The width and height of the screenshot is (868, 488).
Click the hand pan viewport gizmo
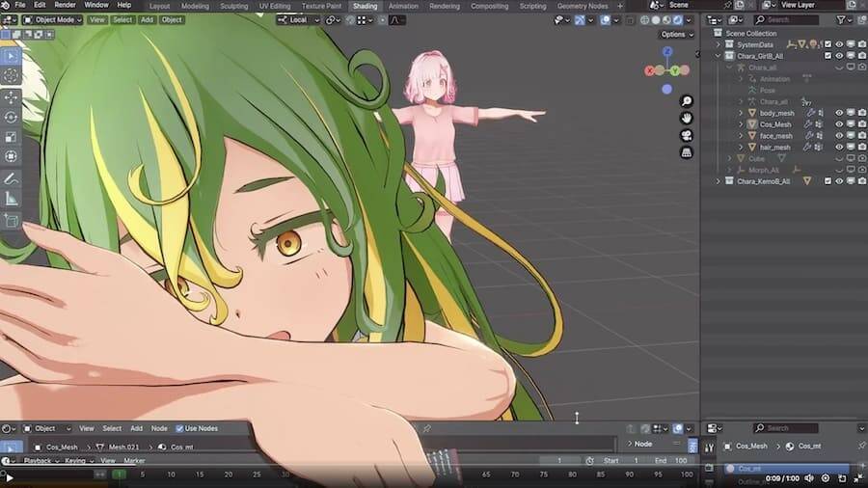point(687,118)
